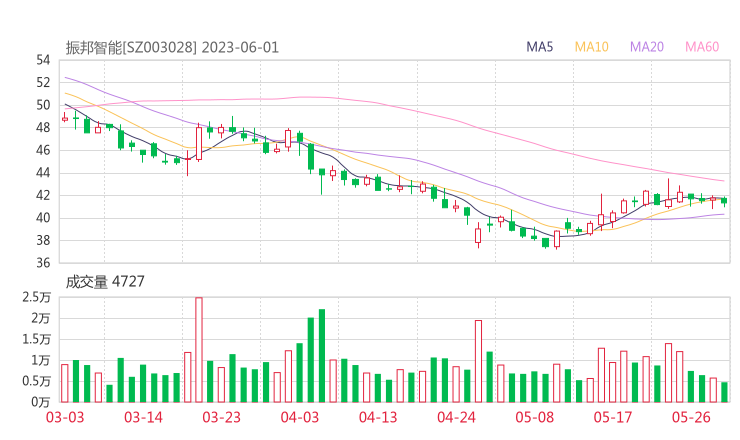
Task: Click the 05-26 date axis label
Action: click(x=691, y=417)
